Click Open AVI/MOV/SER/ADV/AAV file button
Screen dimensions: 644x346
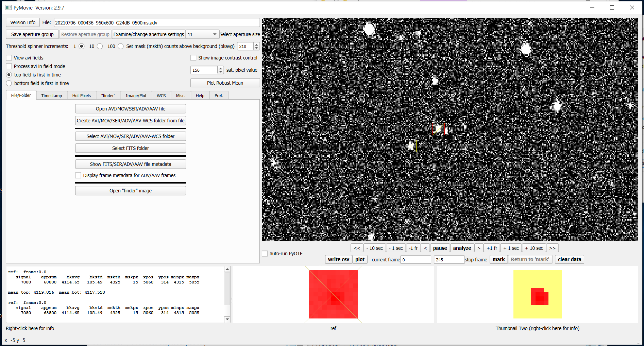[130, 109]
